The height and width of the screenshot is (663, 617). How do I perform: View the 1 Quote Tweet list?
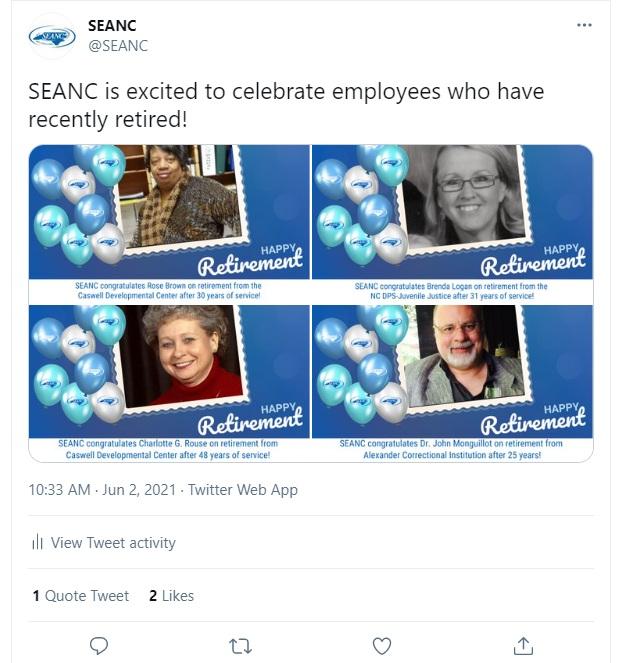pos(81,595)
